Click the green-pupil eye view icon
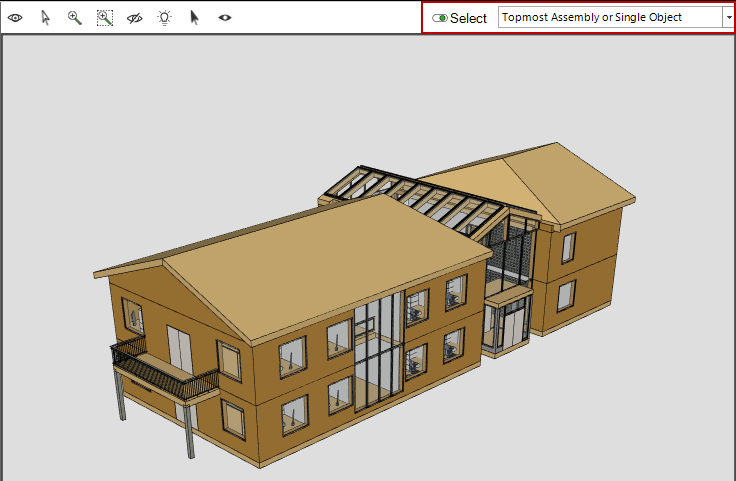736x481 pixels. [15, 18]
